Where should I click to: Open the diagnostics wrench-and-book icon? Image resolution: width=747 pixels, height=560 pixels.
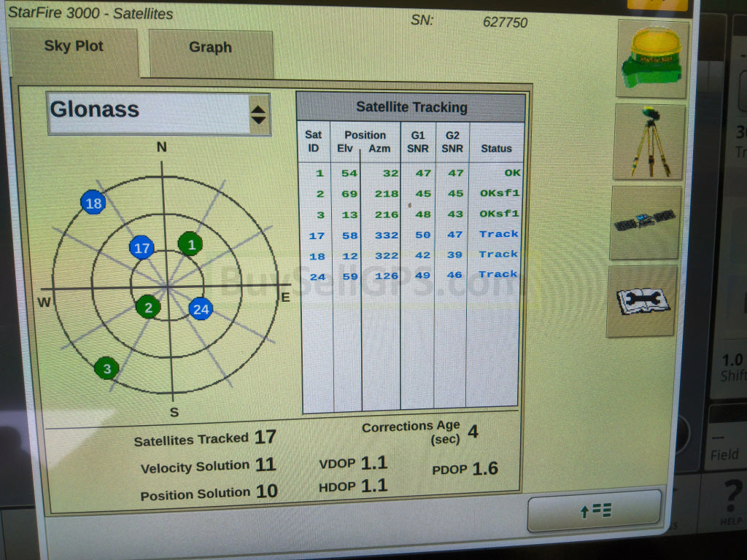[641, 301]
